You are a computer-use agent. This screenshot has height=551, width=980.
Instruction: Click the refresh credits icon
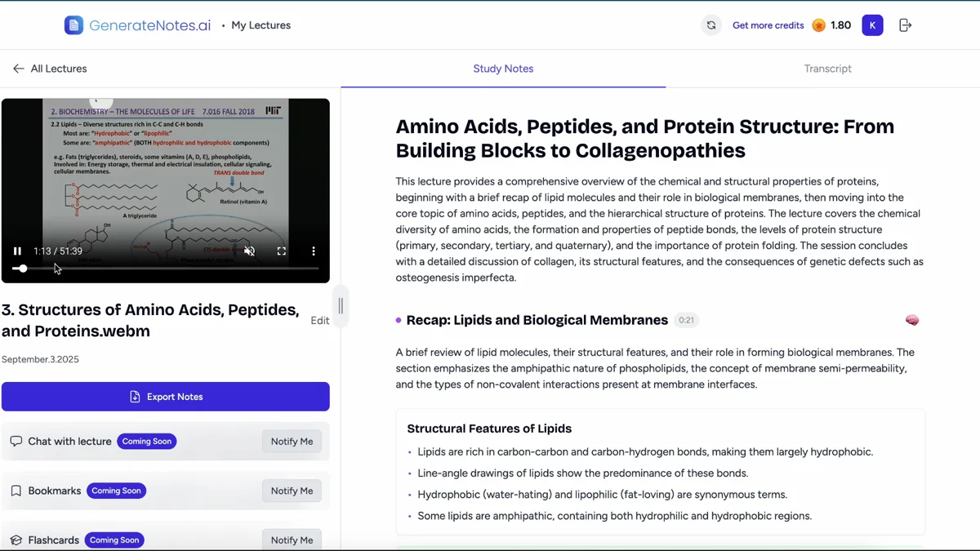(711, 25)
